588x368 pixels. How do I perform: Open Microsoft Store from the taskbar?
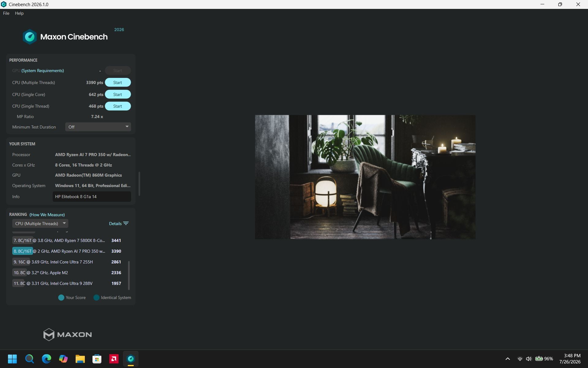point(97,359)
